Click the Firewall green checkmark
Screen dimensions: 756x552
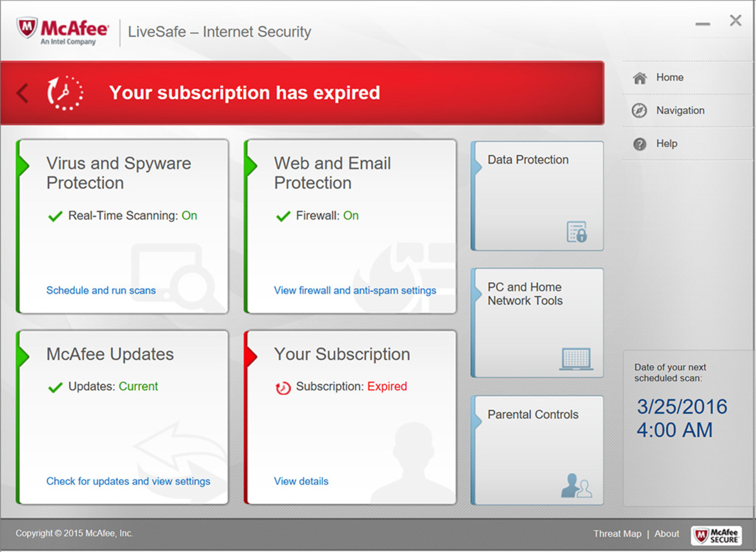(x=283, y=215)
